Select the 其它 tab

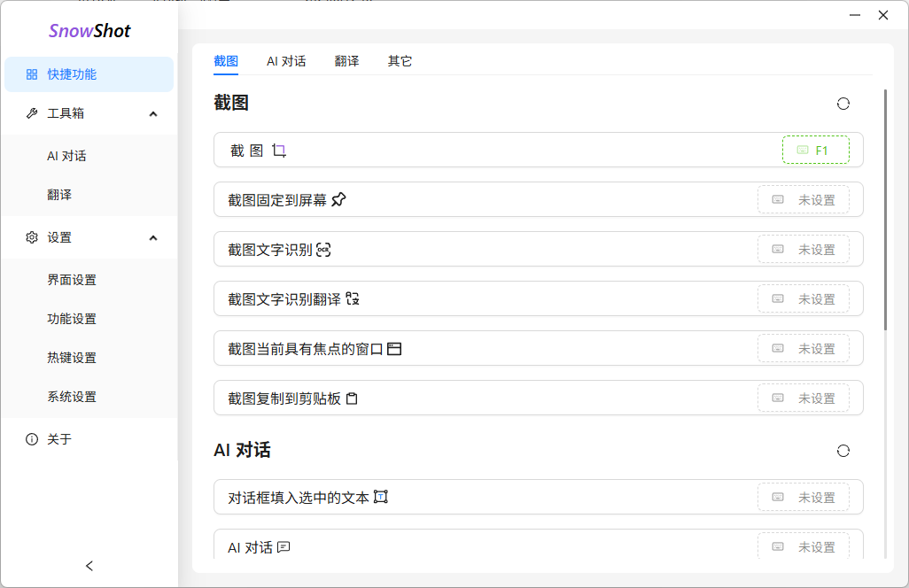point(400,61)
